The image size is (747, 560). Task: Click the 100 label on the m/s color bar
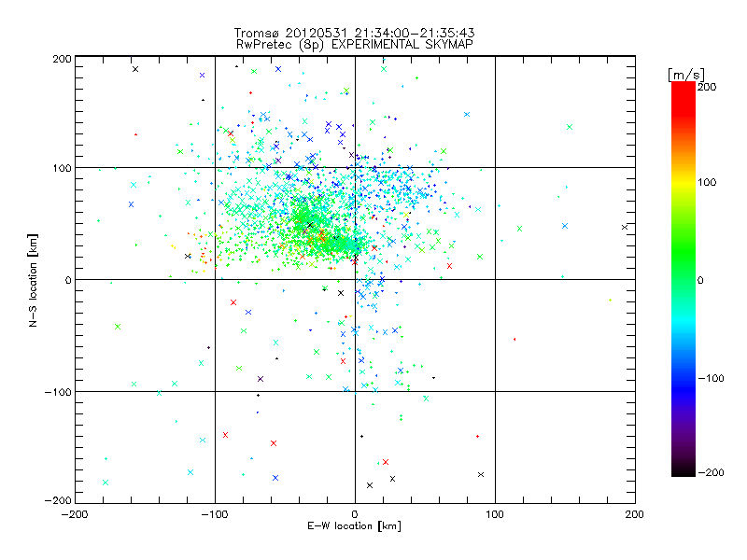[x=707, y=182]
